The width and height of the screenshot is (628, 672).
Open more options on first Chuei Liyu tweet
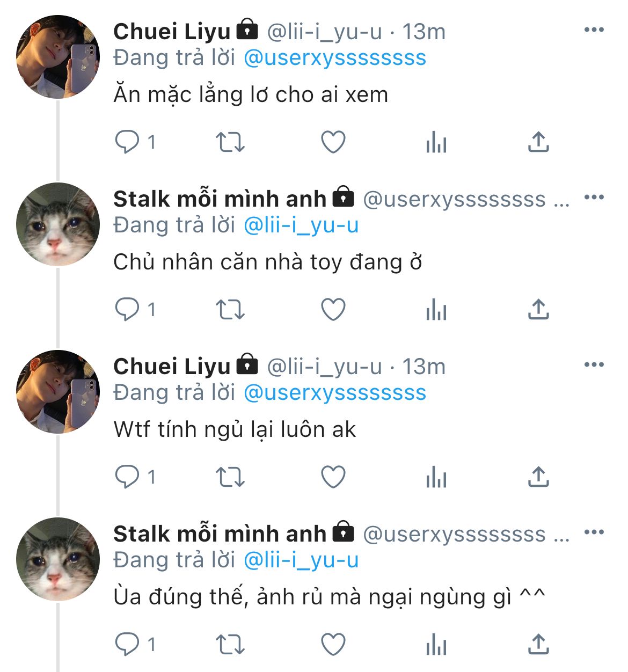tap(594, 30)
